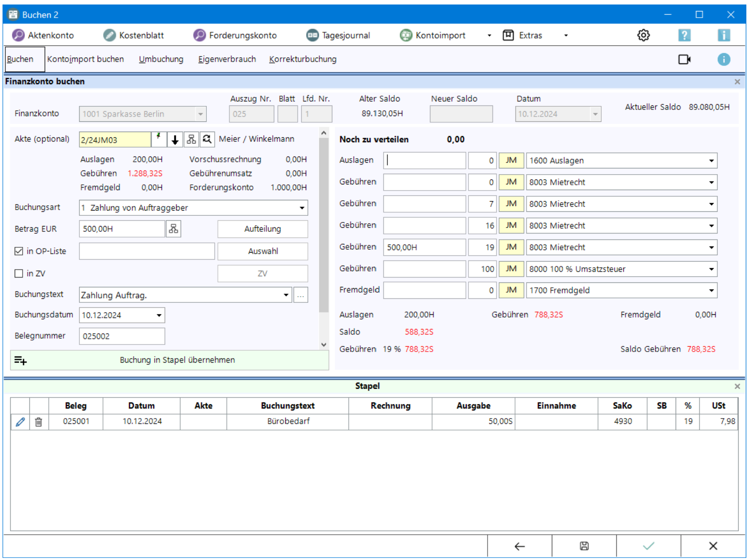Screen dimensions: 748x560
Task: Open the Aktenkonto toolbar icon
Action: pyautogui.click(x=18, y=36)
